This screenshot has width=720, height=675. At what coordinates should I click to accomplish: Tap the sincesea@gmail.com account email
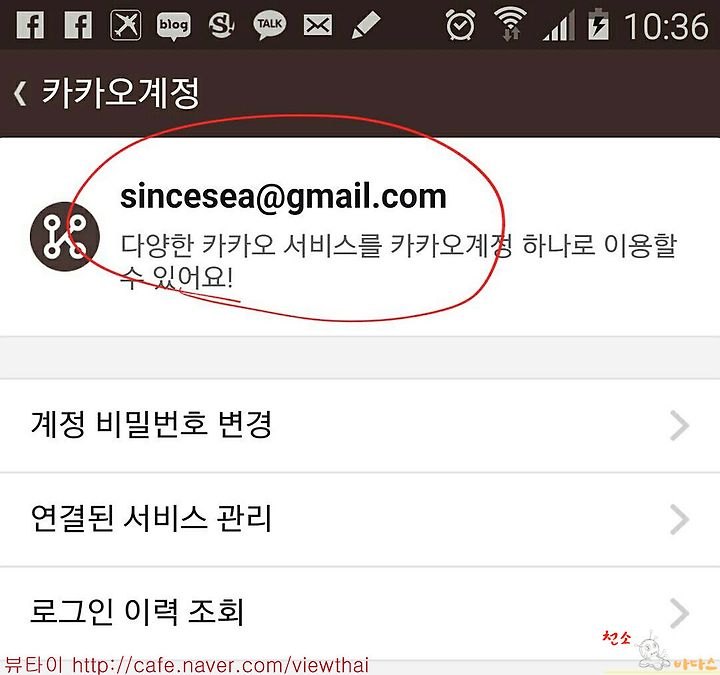(283, 198)
